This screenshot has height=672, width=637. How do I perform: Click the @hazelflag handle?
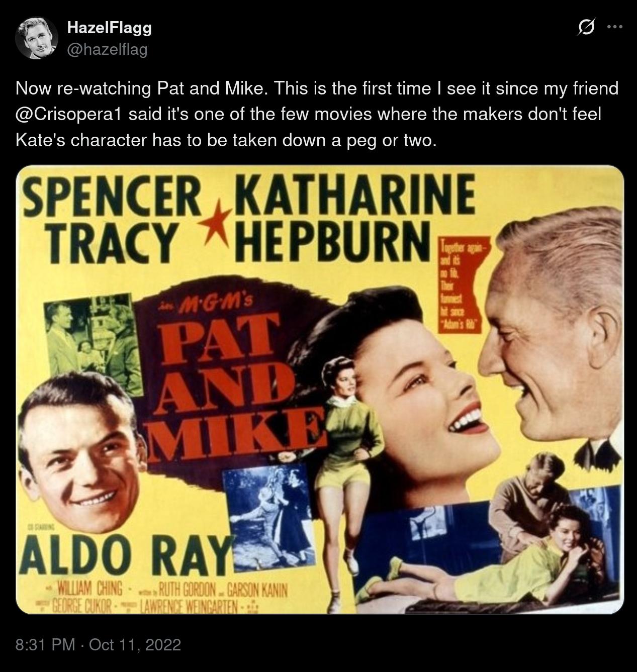coord(107,49)
